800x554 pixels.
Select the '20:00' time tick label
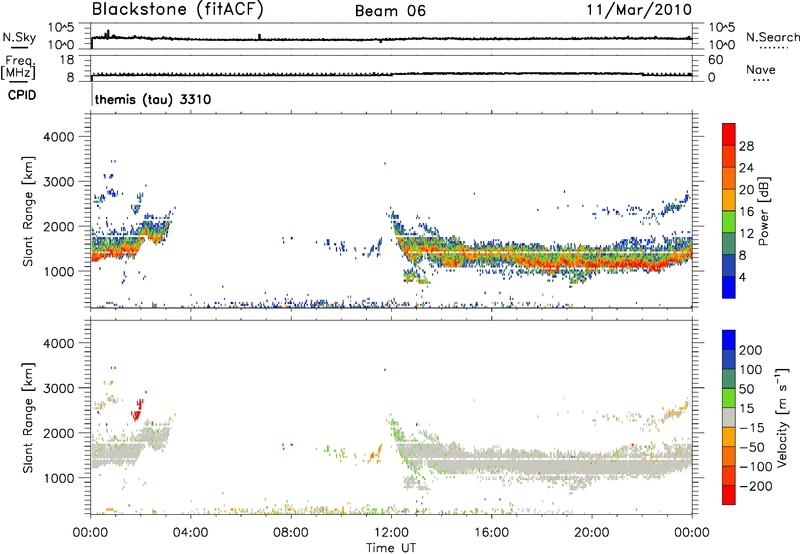pyautogui.click(x=591, y=533)
